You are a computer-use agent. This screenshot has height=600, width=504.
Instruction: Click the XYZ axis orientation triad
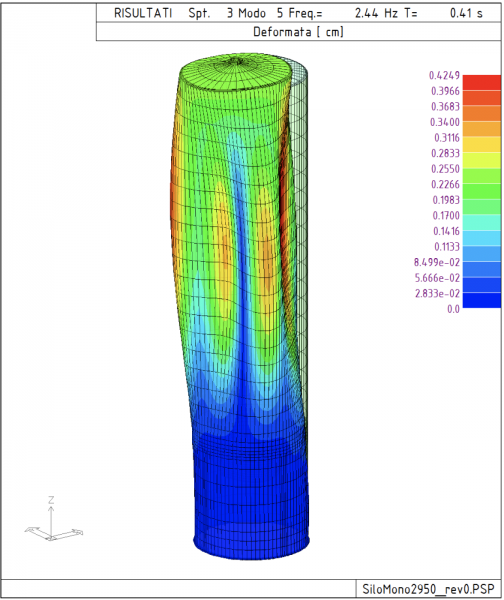click(x=54, y=519)
